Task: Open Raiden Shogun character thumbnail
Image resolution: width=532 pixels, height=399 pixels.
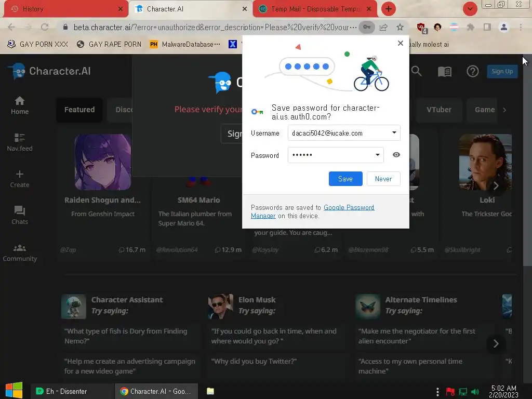Action: click(x=103, y=162)
